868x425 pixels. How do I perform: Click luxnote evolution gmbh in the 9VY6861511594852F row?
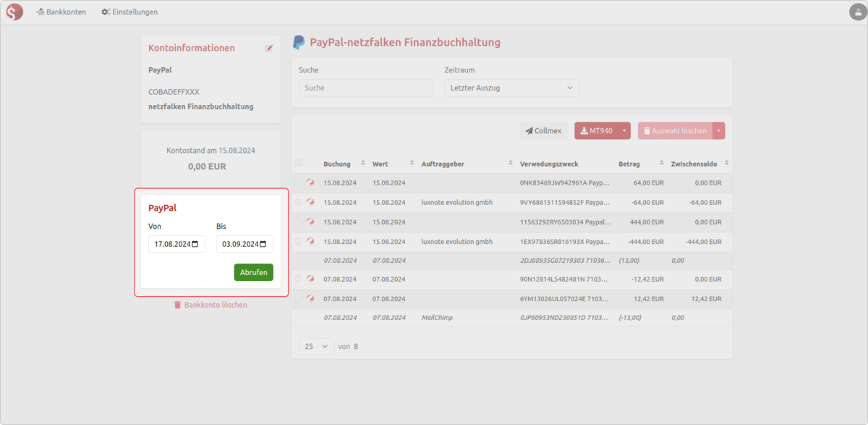point(456,202)
